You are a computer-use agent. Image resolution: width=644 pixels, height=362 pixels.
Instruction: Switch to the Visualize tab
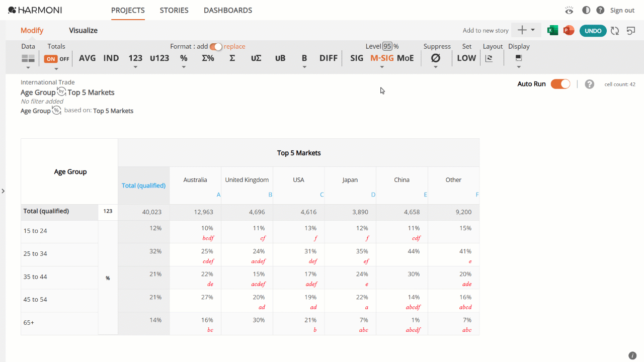click(x=83, y=30)
